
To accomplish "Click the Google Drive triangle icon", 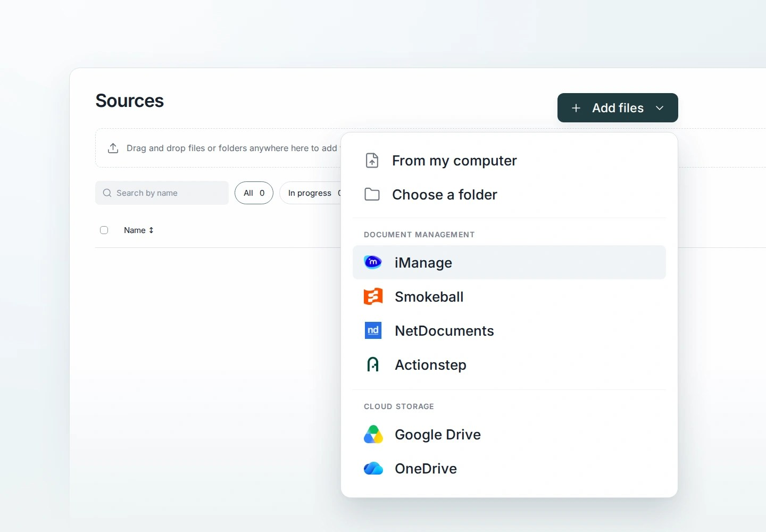I will tap(373, 434).
